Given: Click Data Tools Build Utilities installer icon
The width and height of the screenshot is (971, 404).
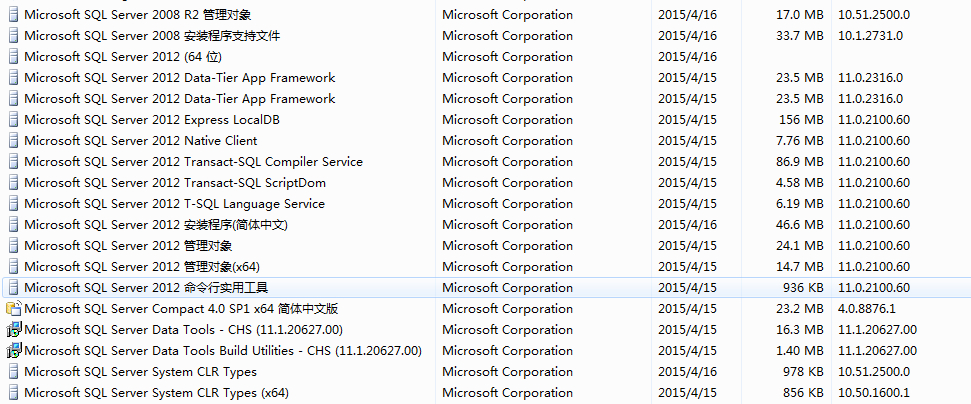Looking at the screenshot, I should point(13,350).
